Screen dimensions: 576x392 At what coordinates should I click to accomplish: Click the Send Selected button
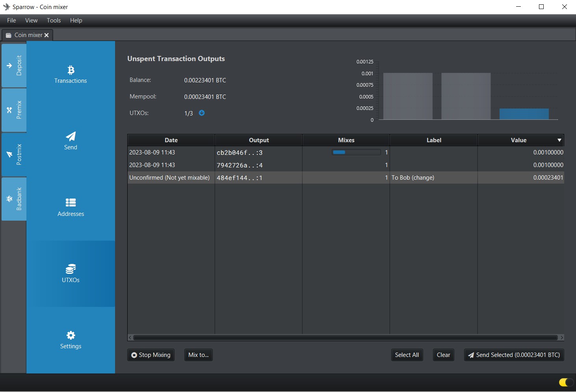514,355
